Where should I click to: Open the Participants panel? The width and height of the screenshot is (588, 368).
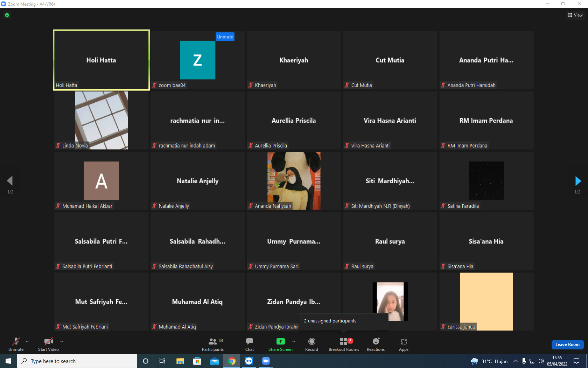(x=212, y=345)
